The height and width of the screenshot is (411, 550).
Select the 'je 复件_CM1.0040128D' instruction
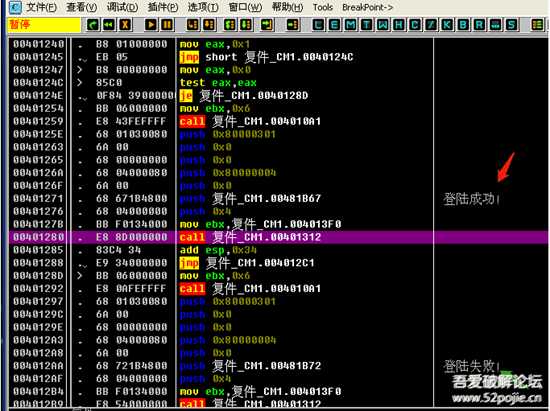click(x=244, y=96)
